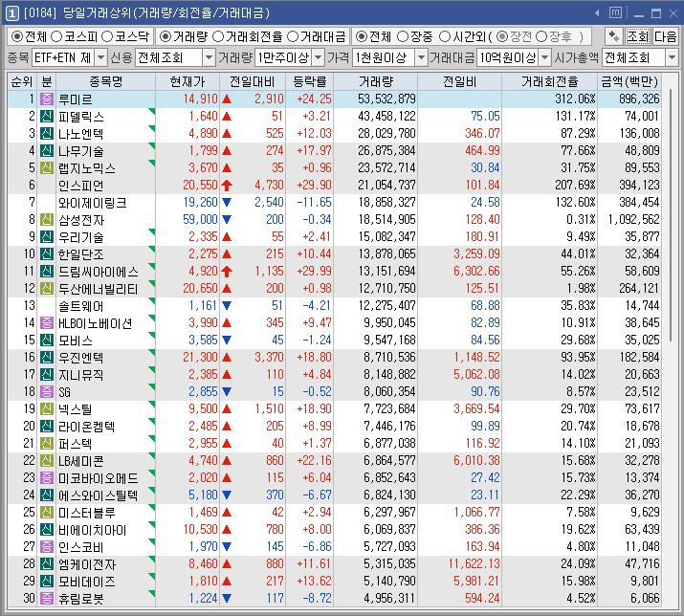The height and width of the screenshot is (616, 684).
Task: Click the yellow 신 badge for 랩지노믹스
Action: point(47,168)
